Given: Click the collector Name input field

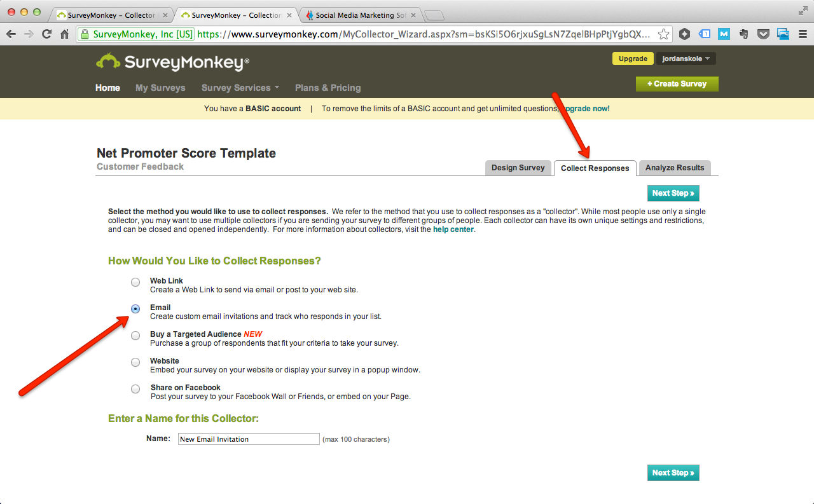Looking at the screenshot, I should 249,439.
